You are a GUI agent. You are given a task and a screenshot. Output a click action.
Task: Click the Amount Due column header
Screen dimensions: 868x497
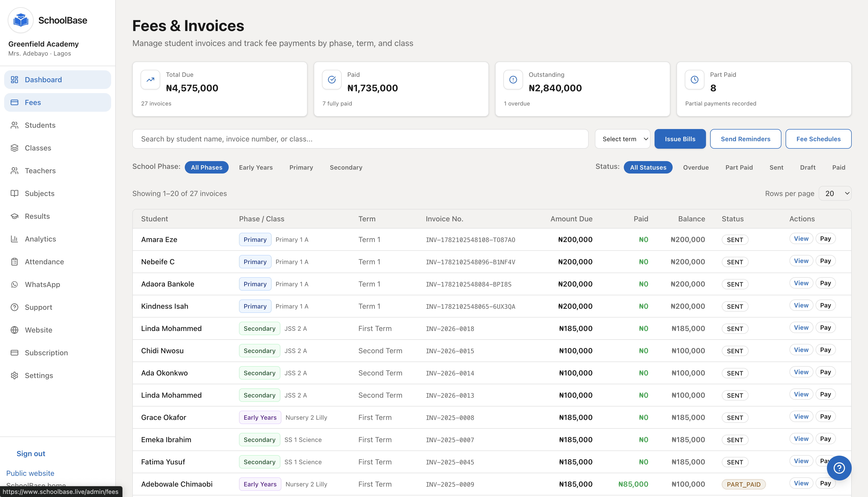571,219
